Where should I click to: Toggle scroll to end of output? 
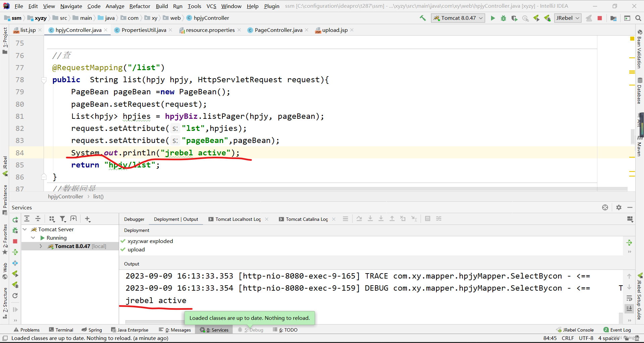[629, 308]
